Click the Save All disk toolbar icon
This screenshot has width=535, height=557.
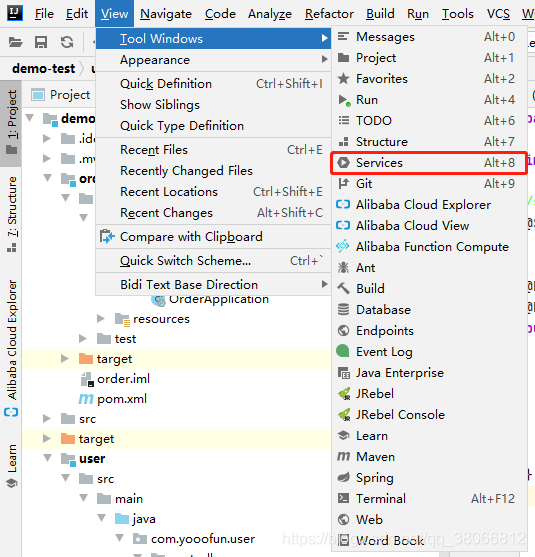click(x=41, y=42)
